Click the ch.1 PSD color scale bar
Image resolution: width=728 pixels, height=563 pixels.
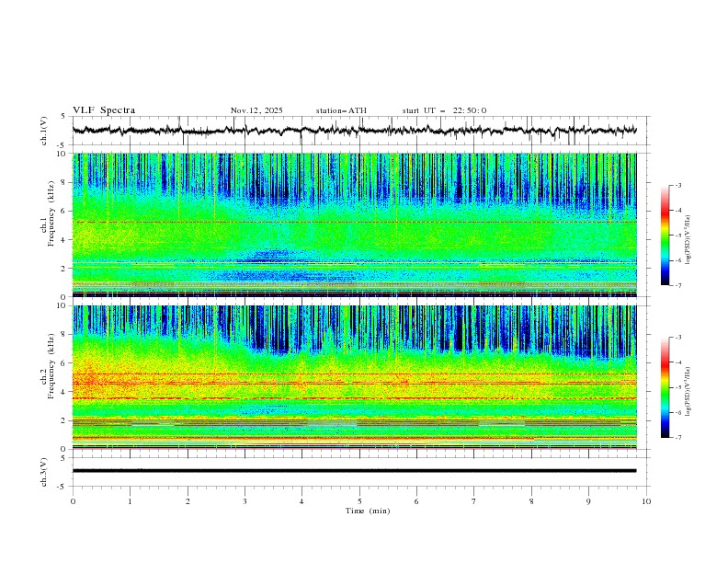coord(665,236)
